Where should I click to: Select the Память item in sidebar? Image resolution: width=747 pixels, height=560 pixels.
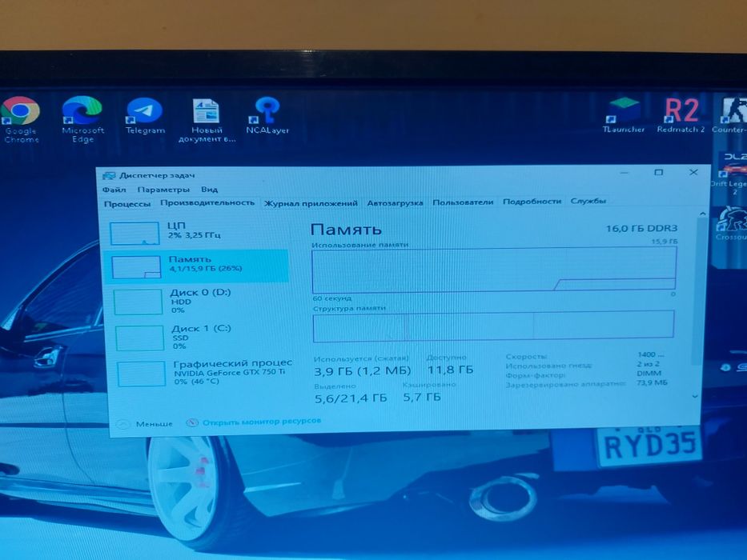tap(197, 266)
